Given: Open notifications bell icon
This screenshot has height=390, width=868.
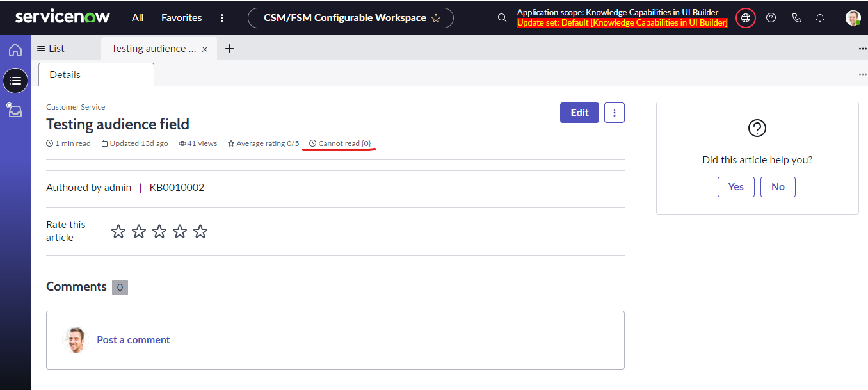Looking at the screenshot, I should click(820, 18).
